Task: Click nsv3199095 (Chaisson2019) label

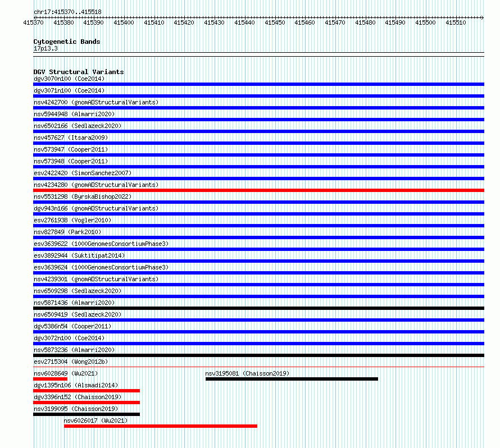Action: click(76, 409)
